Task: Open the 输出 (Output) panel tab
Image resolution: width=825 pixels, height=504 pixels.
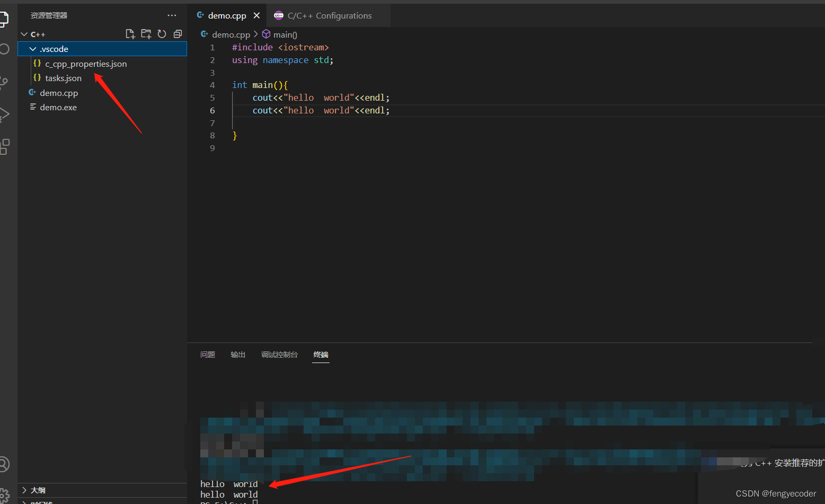Action: tap(238, 355)
